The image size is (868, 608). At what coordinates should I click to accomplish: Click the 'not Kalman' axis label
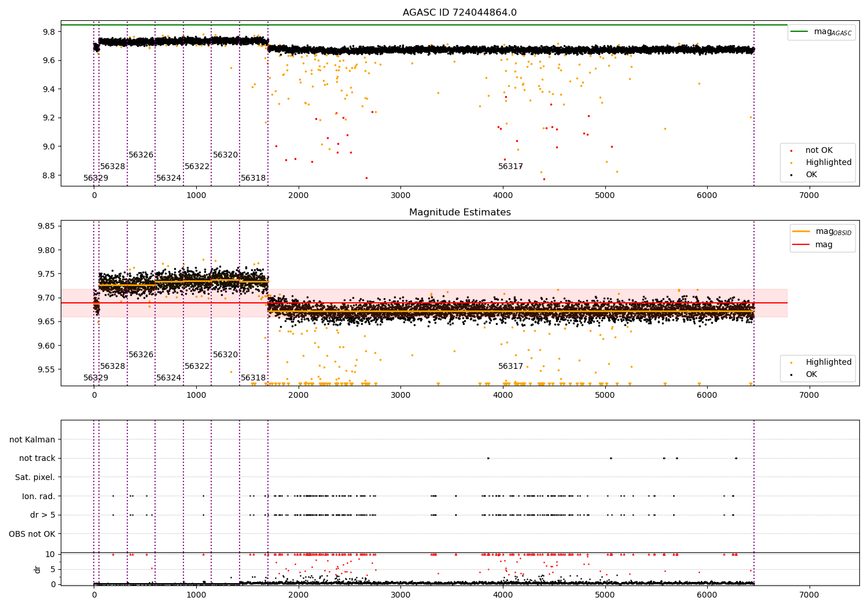32,440
